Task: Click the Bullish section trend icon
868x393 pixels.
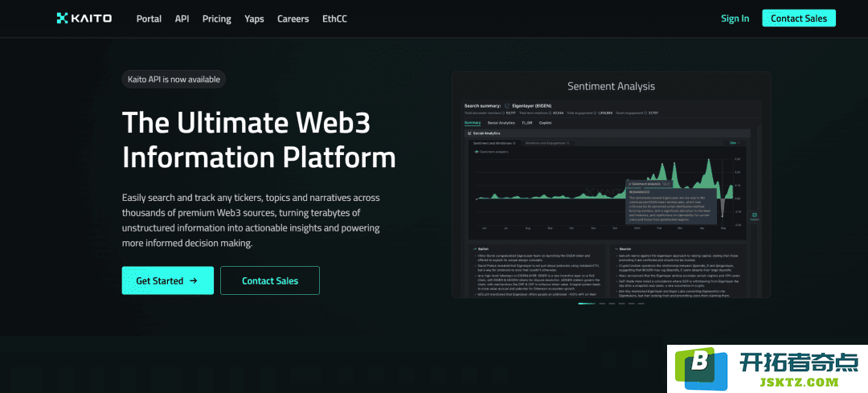Action: [475, 249]
